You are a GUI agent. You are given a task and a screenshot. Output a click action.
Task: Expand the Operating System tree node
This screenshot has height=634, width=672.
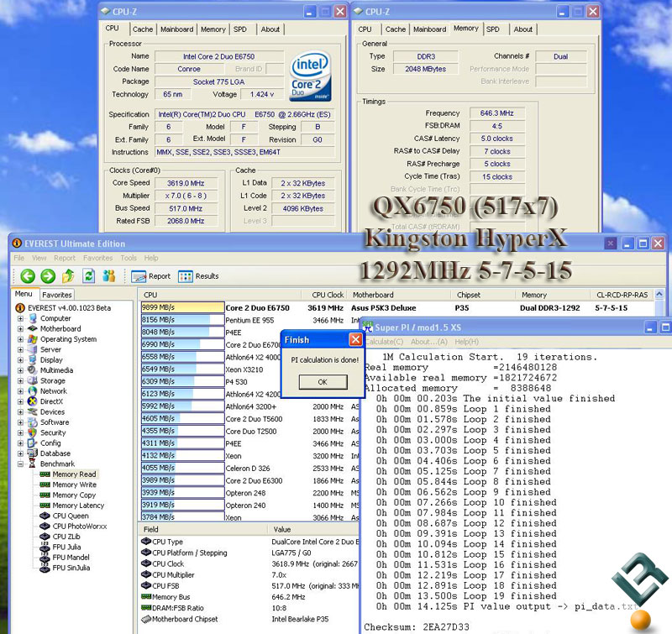point(20,339)
